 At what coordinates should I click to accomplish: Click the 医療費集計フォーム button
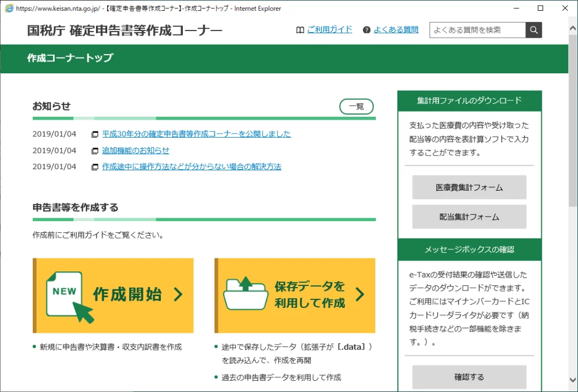point(469,187)
